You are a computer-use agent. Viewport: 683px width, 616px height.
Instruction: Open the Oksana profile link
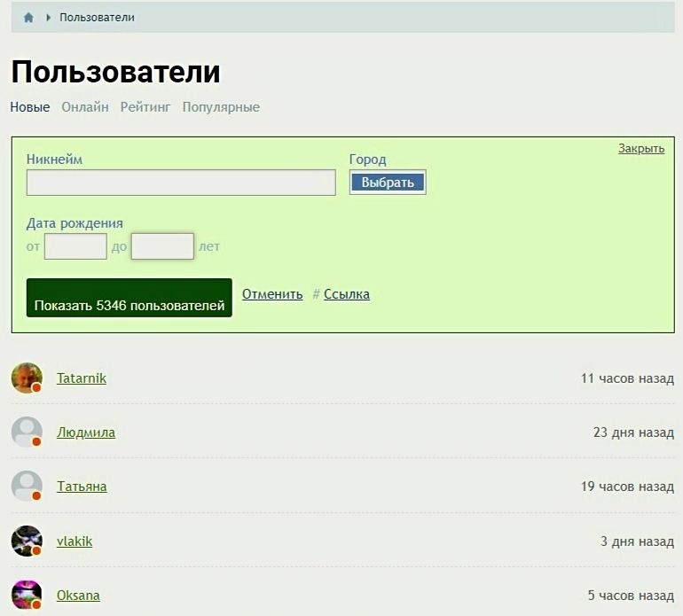coord(78,595)
